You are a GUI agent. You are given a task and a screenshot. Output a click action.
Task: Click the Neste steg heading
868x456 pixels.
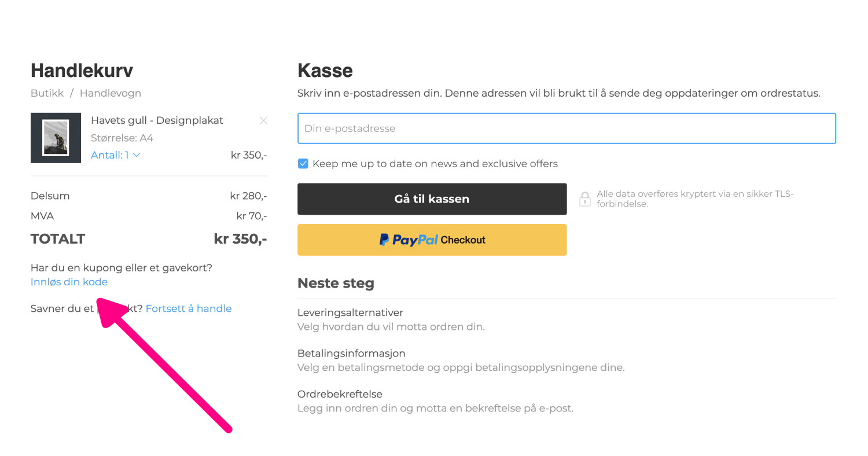pos(336,284)
